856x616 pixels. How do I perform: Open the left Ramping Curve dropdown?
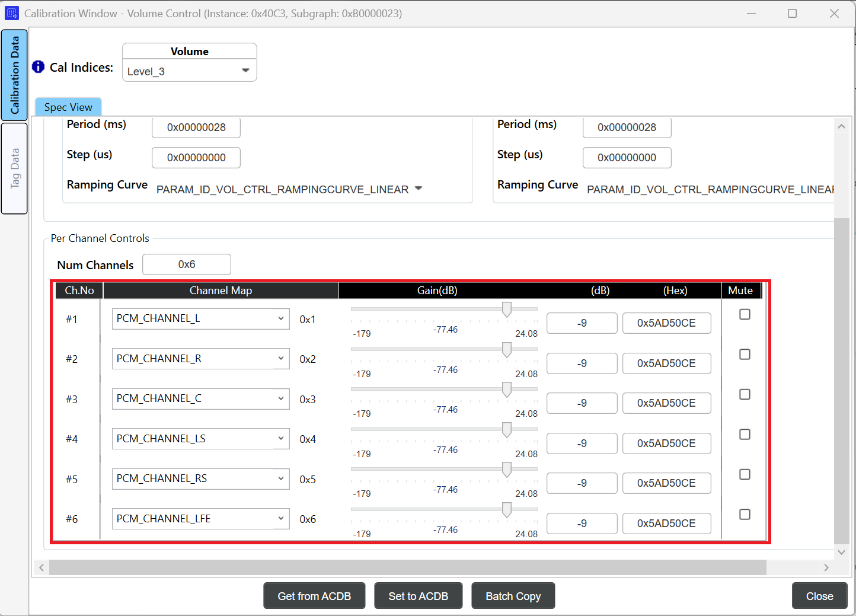click(418, 189)
